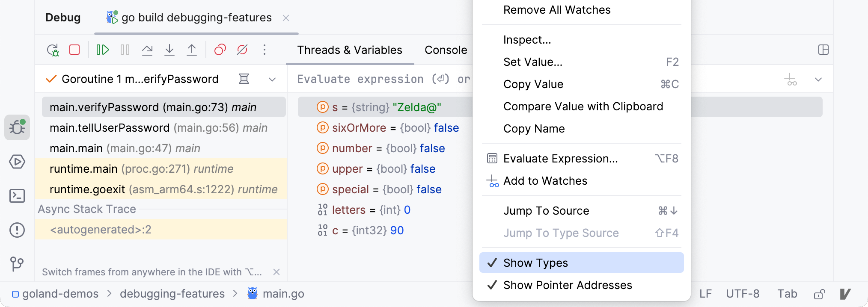Mute all breakpoints
Image resolution: width=868 pixels, height=307 pixels.
click(x=242, y=50)
